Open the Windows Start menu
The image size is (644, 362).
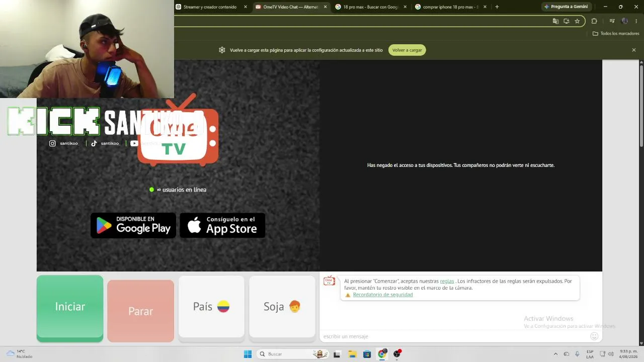[x=248, y=354]
